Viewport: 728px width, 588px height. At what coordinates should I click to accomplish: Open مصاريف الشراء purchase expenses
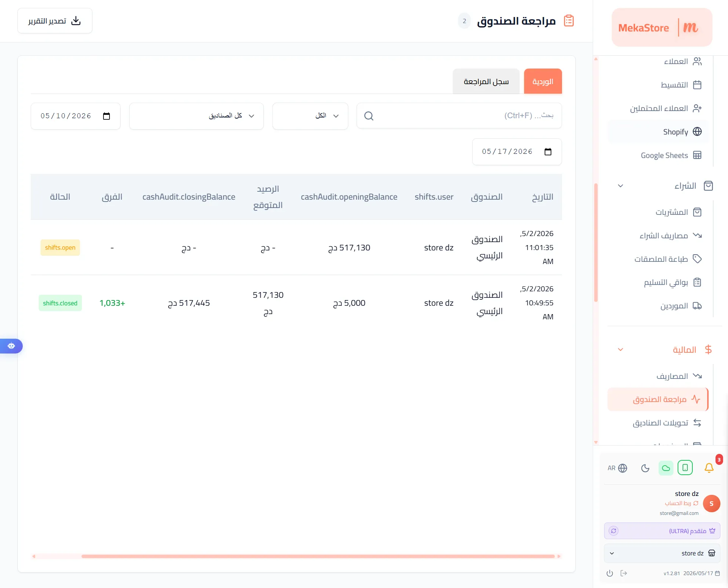658,236
